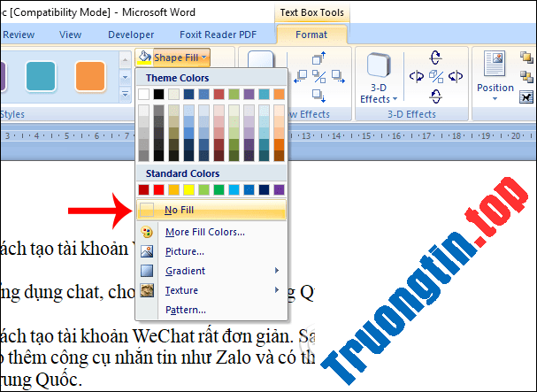Click the Text Wrapping icon
The image size is (537, 392).
point(526,97)
